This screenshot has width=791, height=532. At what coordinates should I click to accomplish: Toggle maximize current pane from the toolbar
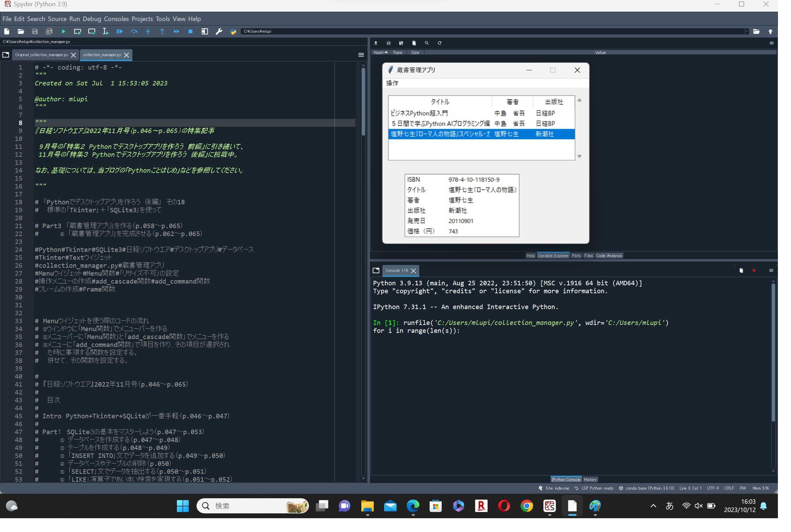pos(205,31)
